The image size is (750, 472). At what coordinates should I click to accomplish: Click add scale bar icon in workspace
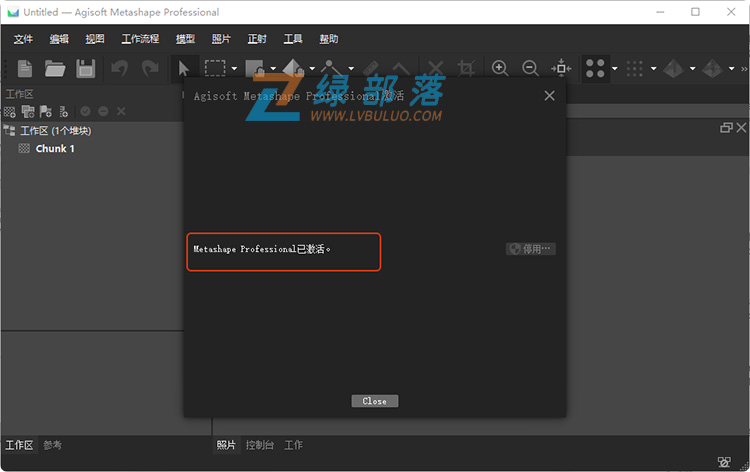(64, 112)
